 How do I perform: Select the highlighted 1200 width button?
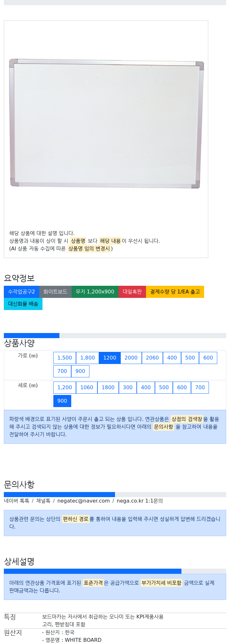(x=110, y=358)
